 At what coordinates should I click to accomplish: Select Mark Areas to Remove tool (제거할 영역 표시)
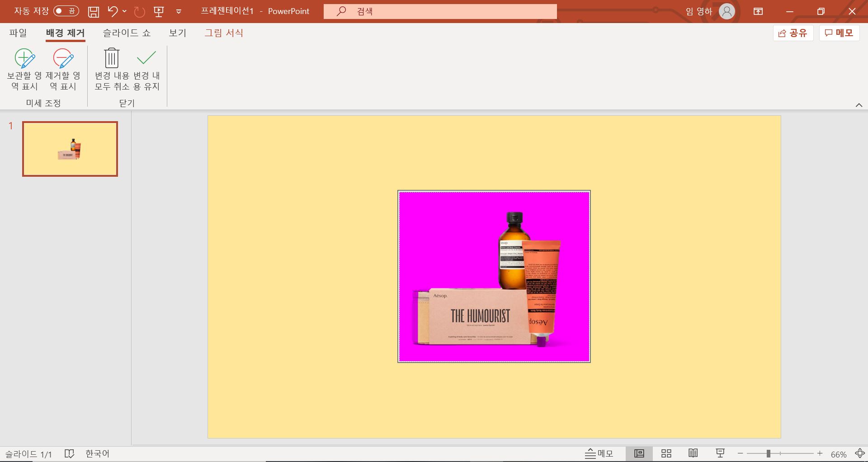point(63,69)
